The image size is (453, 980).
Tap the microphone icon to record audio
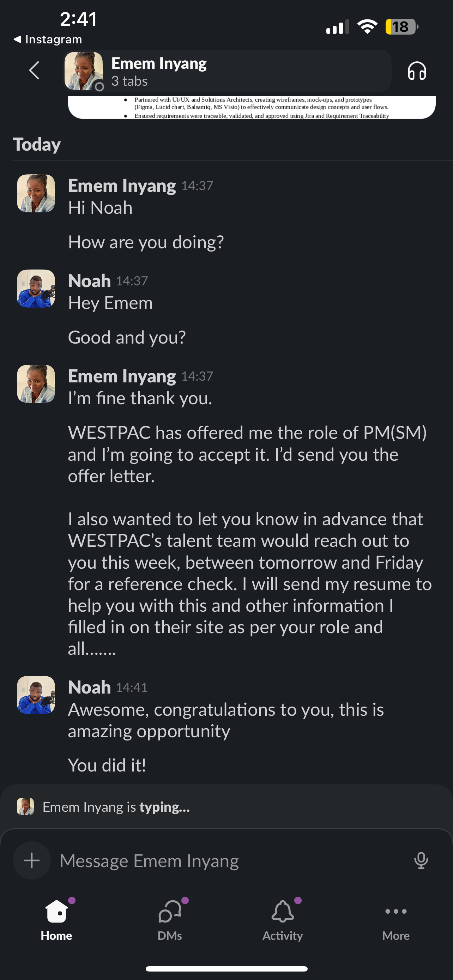tap(421, 860)
